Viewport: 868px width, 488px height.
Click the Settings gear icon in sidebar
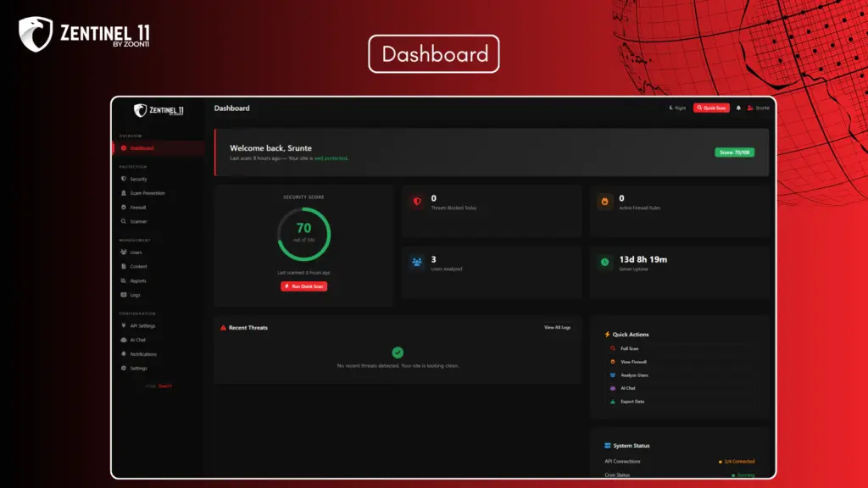[124, 369]
